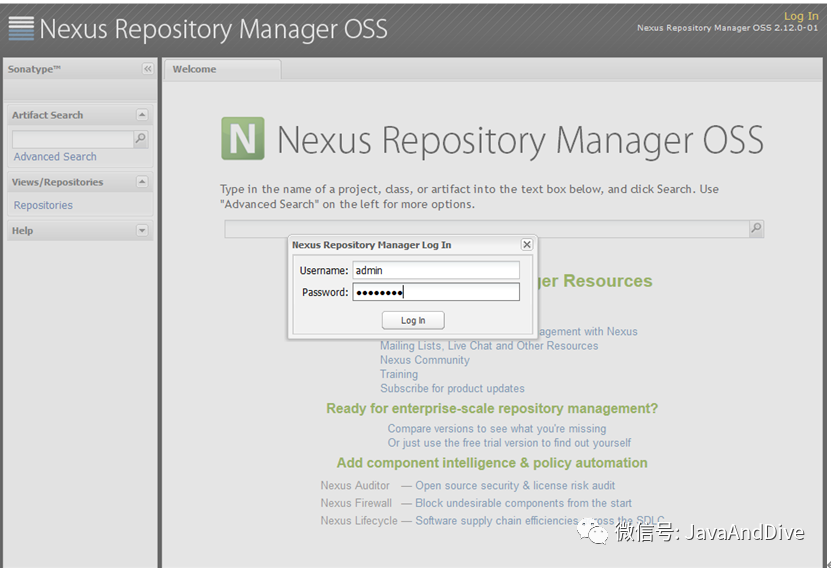
Task: Open Advanced Search
Action: pos(55,157)
